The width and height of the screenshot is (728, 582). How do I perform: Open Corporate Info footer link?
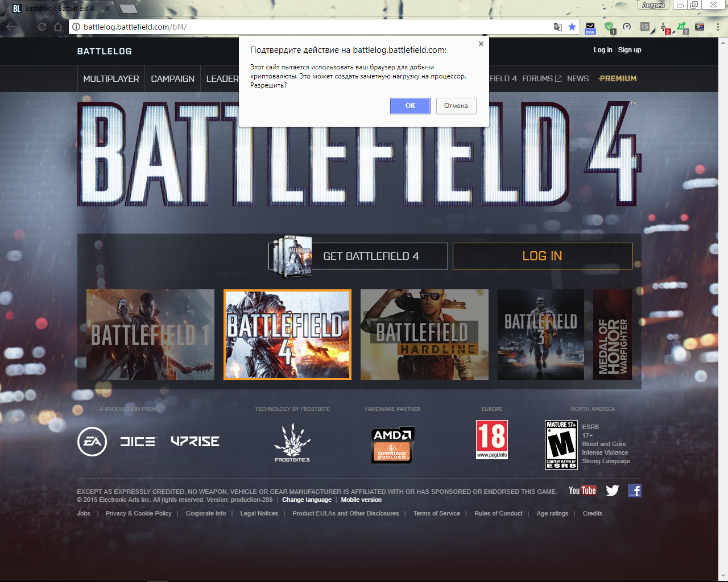(206, 513)
